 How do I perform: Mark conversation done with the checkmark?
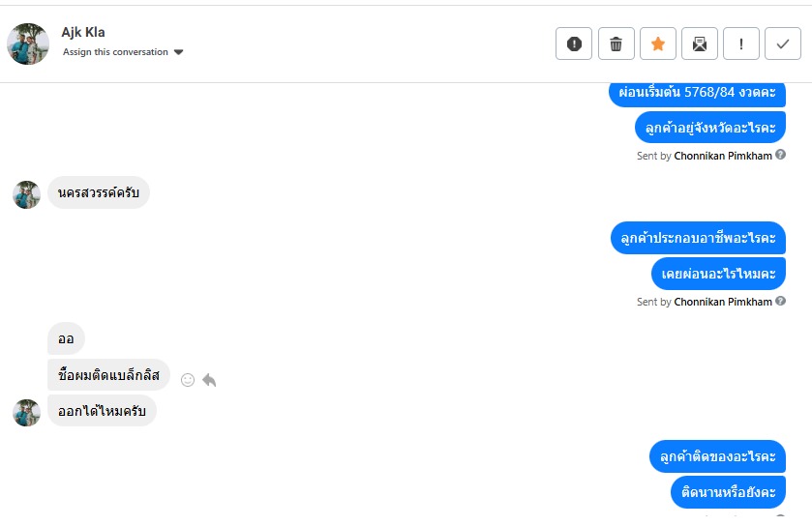click(x=783, y=44)
